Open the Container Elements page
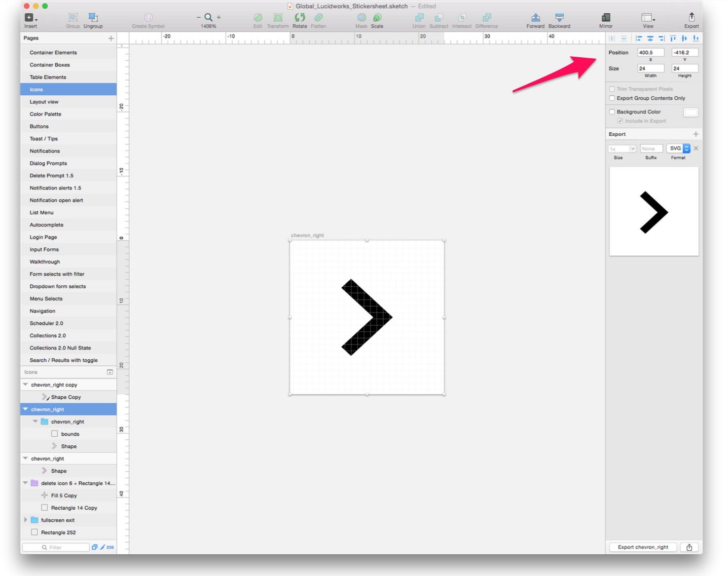The image size is (728, 576). pyautogui.click(x=68, y=53)
